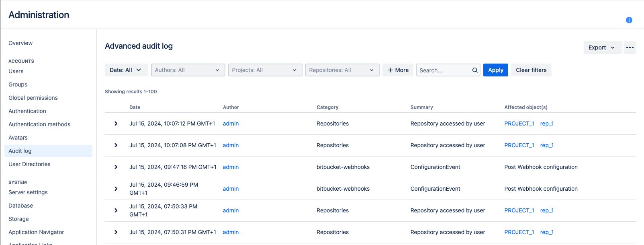This screenshot has width=644, height=245.
Task: Expand the 07:50:33 PM audit row
Action: [116, 210]
